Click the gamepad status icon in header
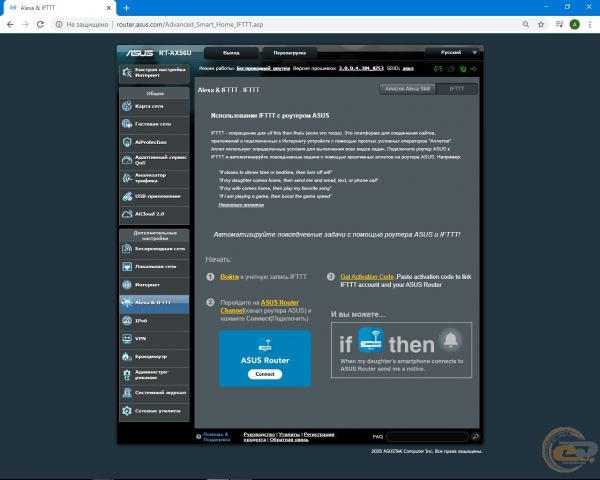 (x=438, y=69)
